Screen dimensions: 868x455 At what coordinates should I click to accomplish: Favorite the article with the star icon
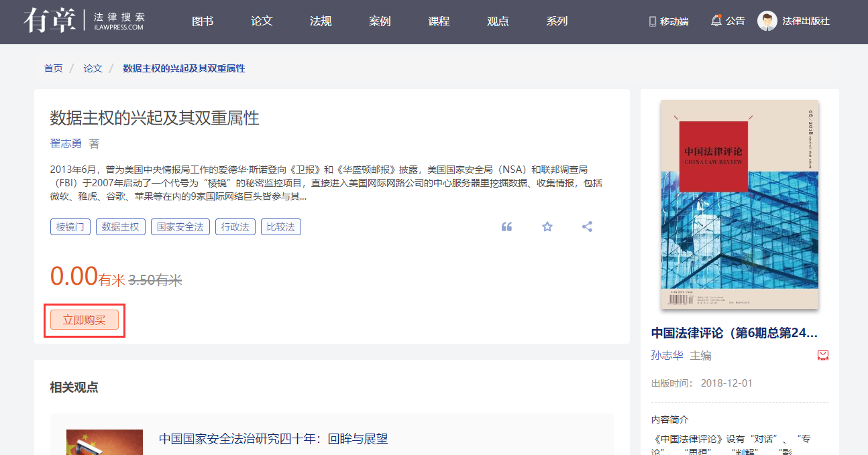pyautogui.click(x=547, y=226)
